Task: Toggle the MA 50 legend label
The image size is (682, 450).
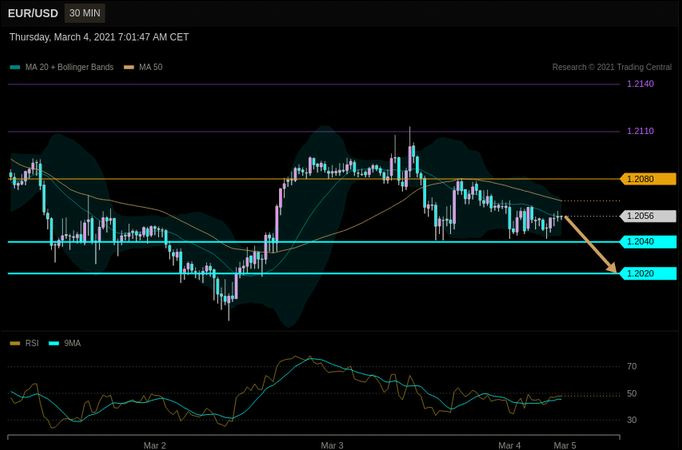Action: pos(150,67)
